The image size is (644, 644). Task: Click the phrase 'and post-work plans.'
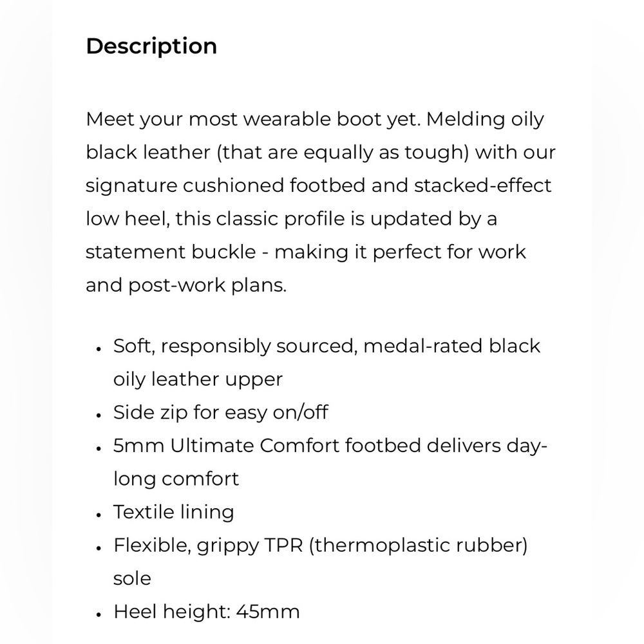(186, 285)
